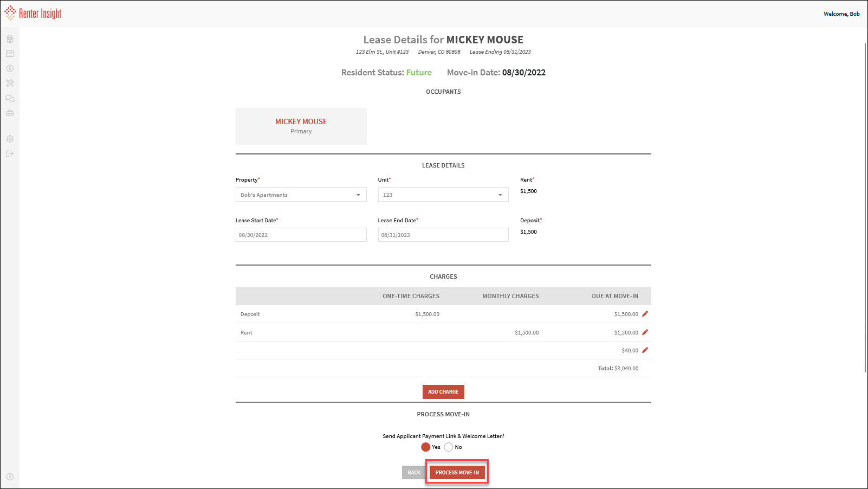Image resolution: width=868 pixels, height=489 pixels.
Task: Select No for sending payment link
Action: (449, 447)
